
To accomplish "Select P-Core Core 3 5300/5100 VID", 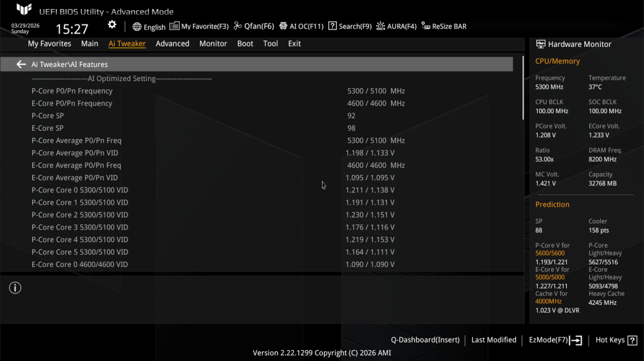I will point(257,227).
